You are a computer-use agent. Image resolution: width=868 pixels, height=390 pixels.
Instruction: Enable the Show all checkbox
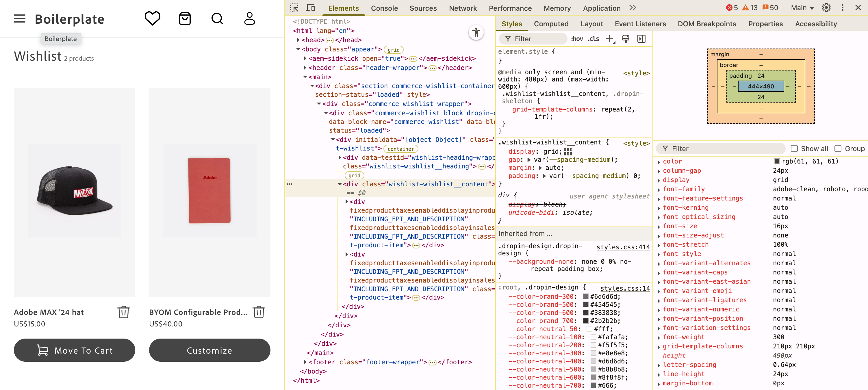click(x=794, y=148)
